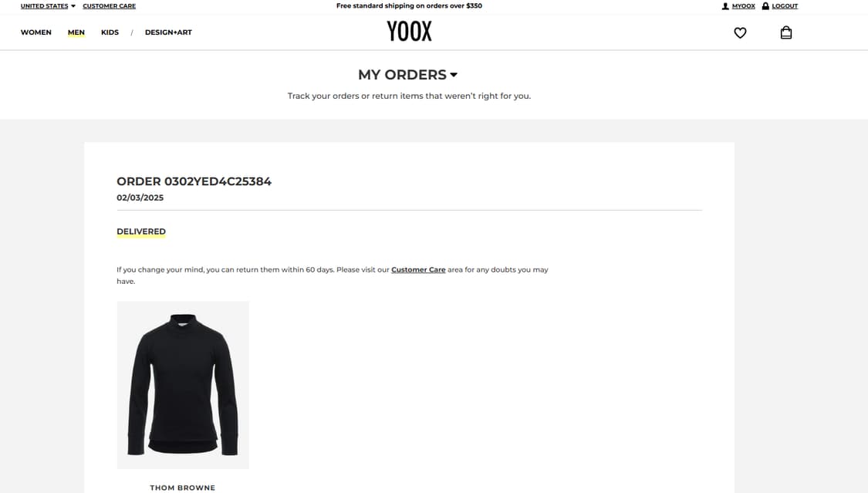
Task: Open the Women menu
Action: pyautogui.click(x=36, y=32)
